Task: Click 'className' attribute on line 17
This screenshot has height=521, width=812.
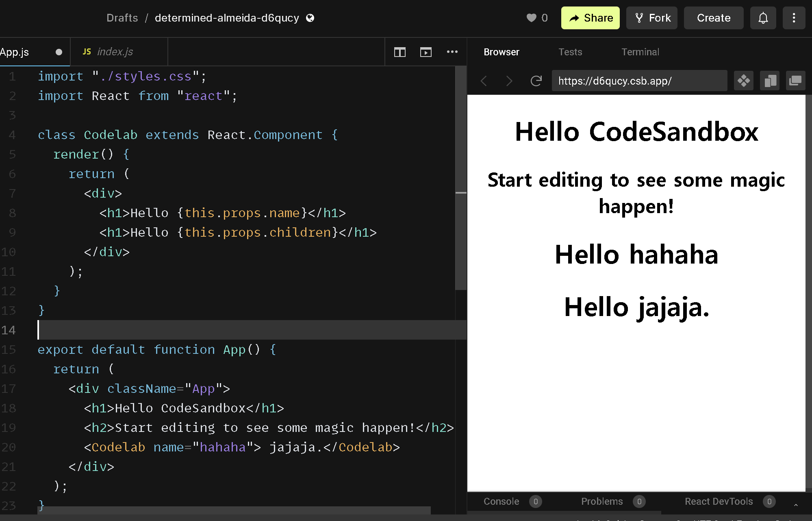Action: [x=141, y=388]
